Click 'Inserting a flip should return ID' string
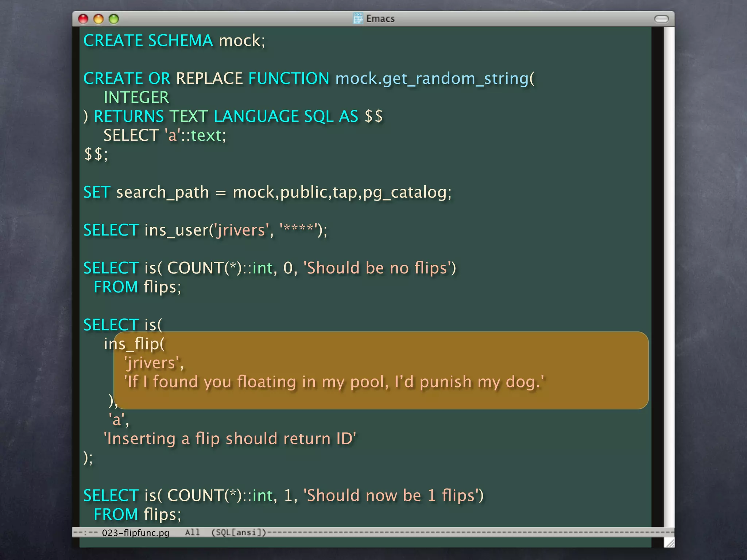747x560 pixels. point(230,439)
